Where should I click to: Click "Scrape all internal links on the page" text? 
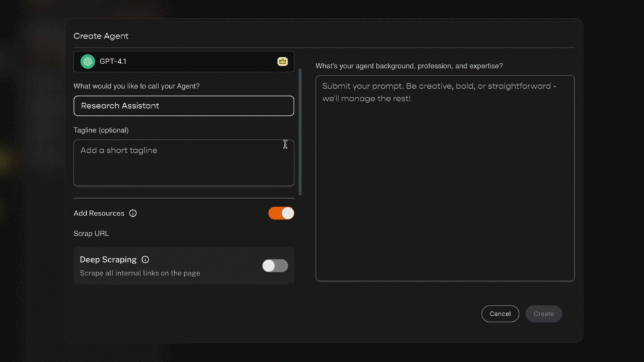(x=140, y=273)
